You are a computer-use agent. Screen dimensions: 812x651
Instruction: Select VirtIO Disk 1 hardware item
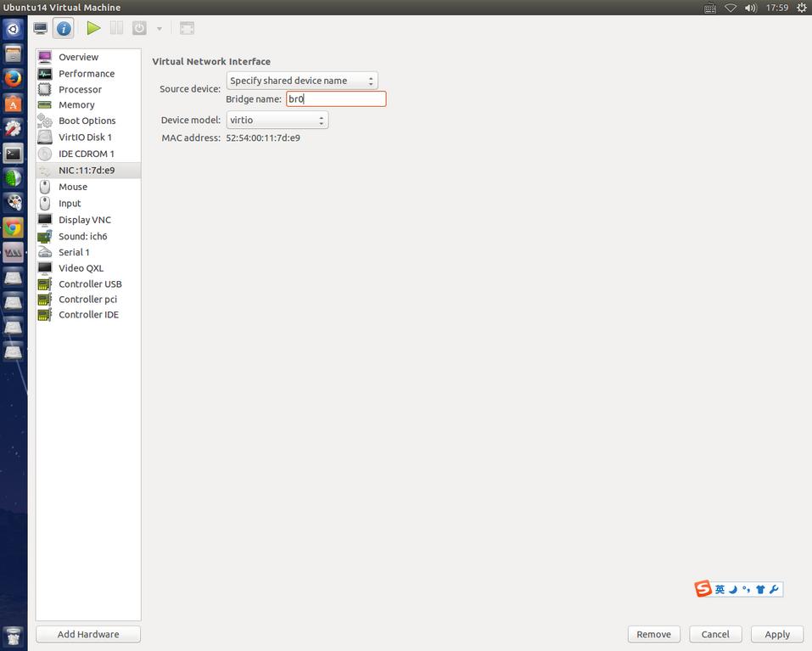pos(85,137)
